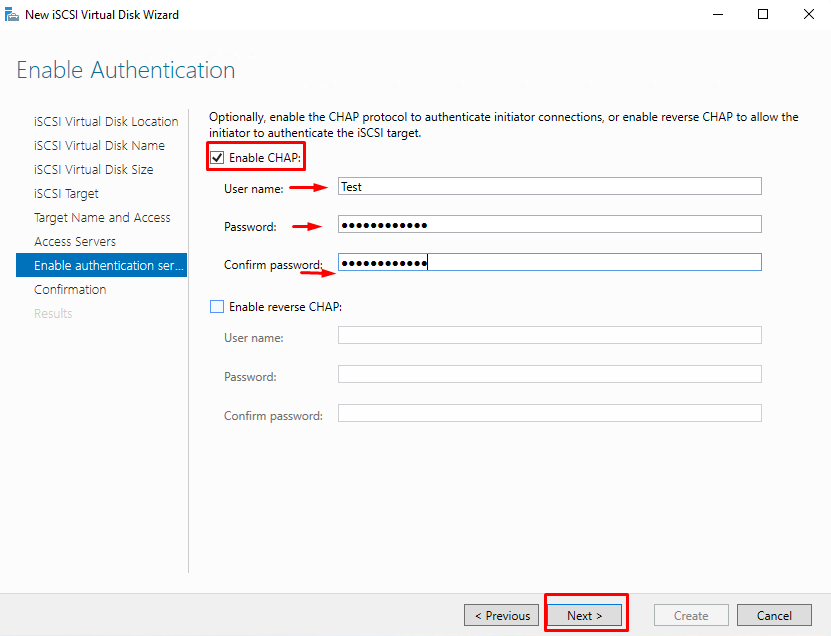Click the CHAP Password field
This screenshot has height=636, width=831.
[550, 224]
